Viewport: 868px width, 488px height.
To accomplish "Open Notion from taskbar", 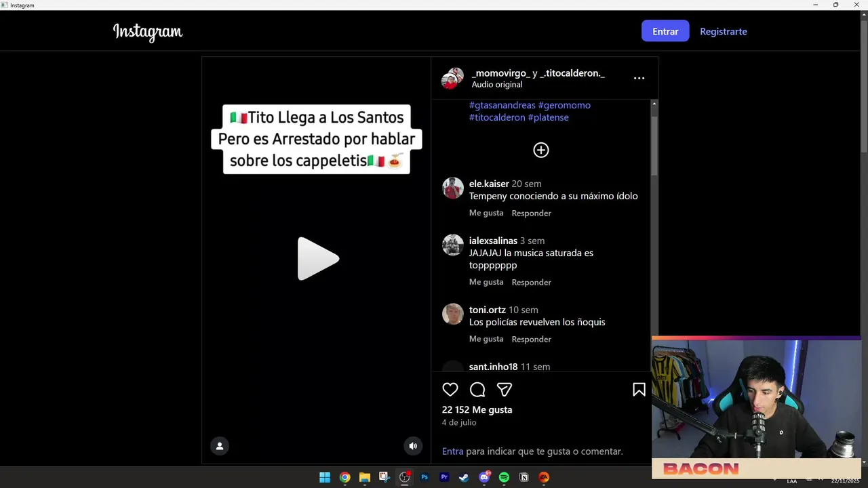I will (x=524, y=477).
